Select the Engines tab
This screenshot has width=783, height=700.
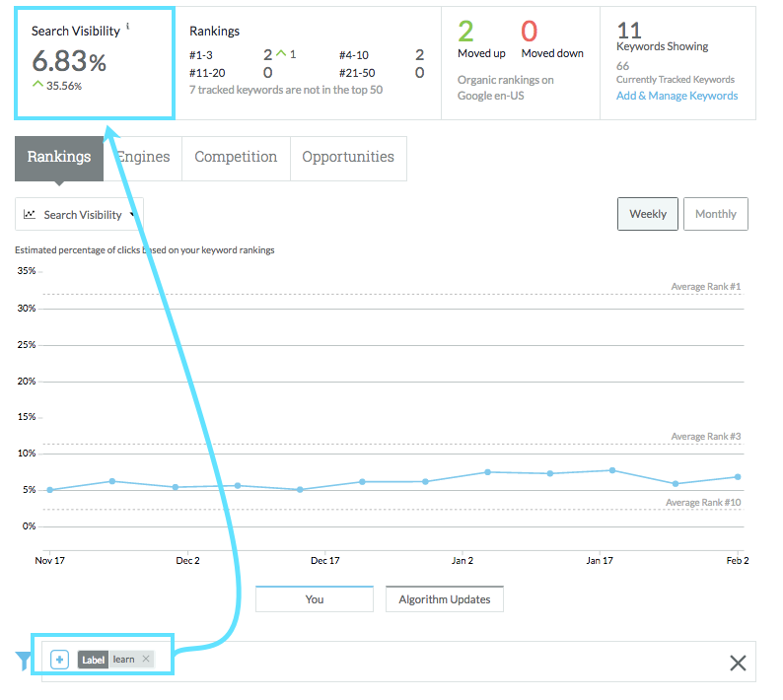pos(145,158)
